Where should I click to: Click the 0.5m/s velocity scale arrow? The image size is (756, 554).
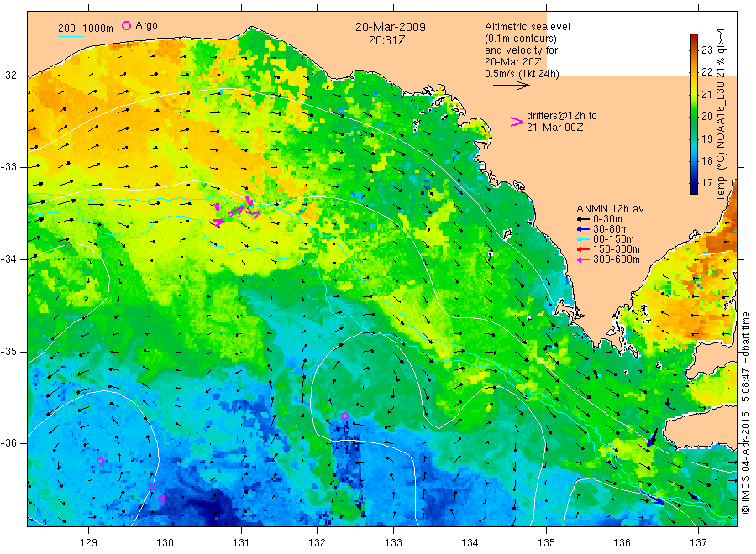point(511,86)
